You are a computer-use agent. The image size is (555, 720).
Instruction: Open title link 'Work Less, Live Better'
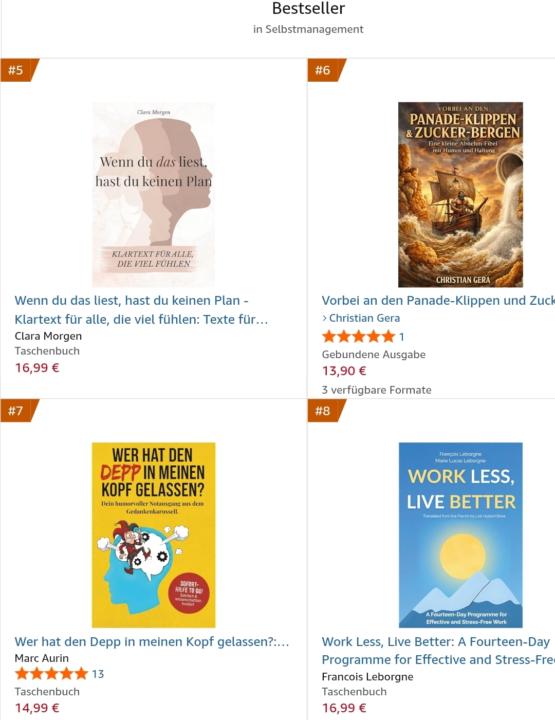pos(438,651)
